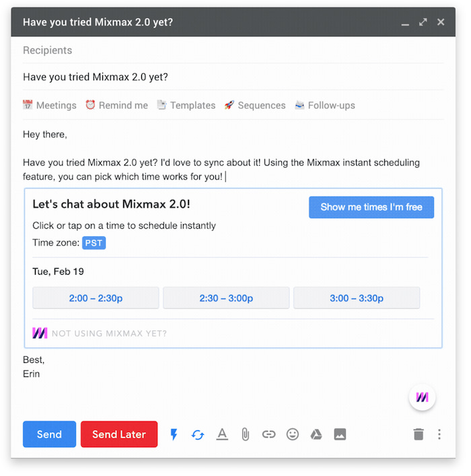Open more options three-dot menu
This screenshot has width=471, height=476.
coord(439,435)
